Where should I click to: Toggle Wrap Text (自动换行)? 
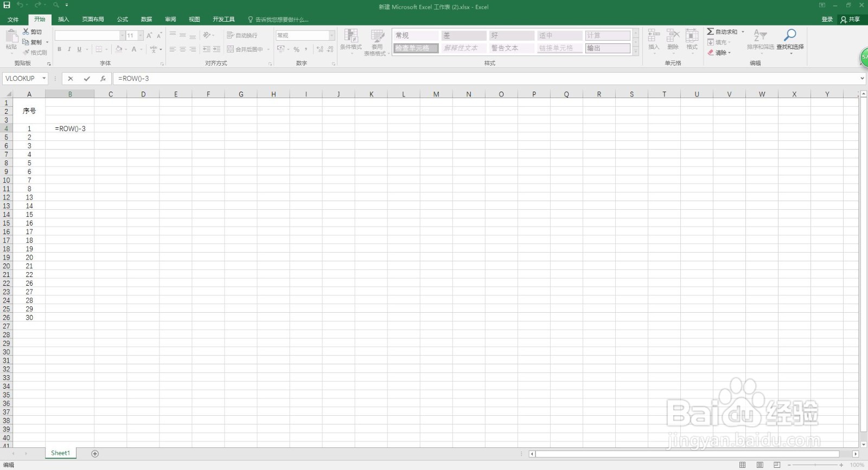coord(242,35)
